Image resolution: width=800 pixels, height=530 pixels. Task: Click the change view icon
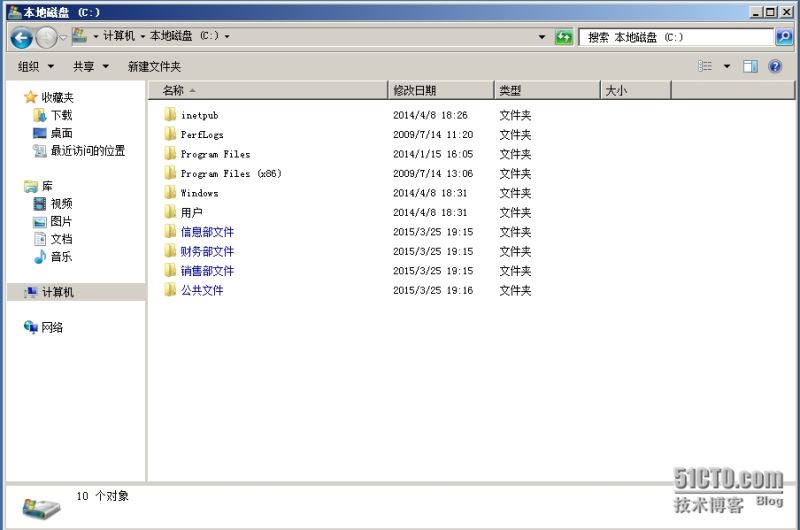point(706,66)
